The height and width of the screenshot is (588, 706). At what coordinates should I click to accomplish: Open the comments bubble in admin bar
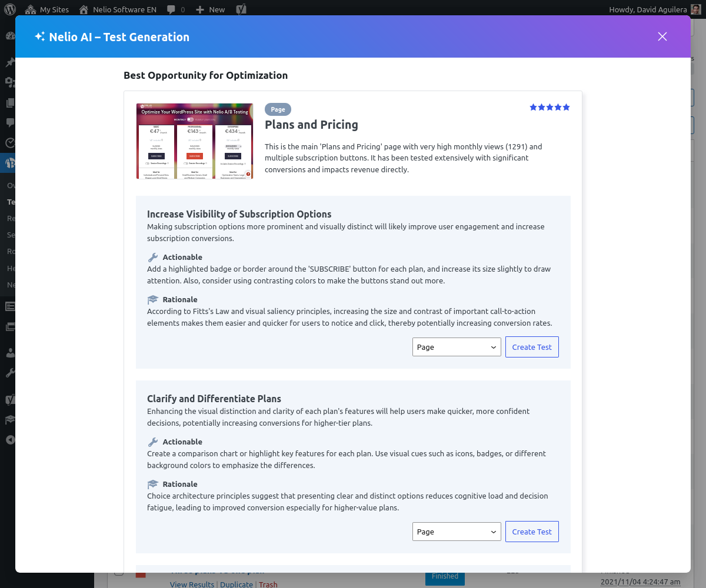coord(175,9)
